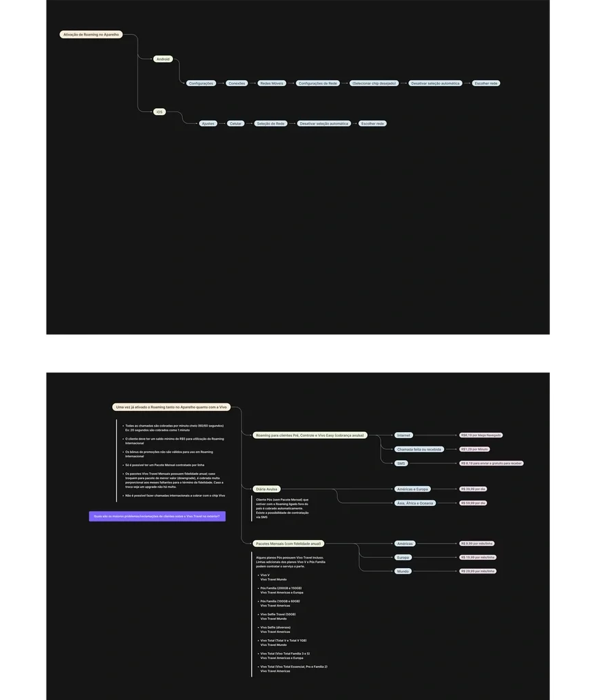The width and height of the screenshot is (591, 700).
Task: Click 'Escolher rede' ending the iOS row
Action: [x=373, y=123]
